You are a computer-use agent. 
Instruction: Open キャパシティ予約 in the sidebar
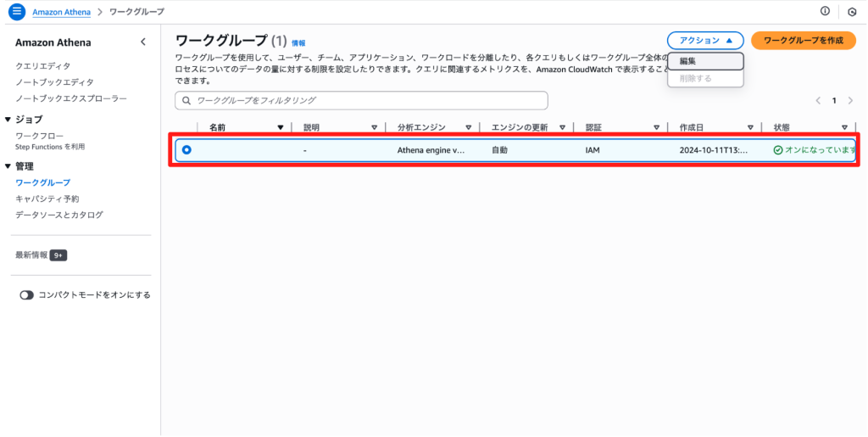coord(47,199)
